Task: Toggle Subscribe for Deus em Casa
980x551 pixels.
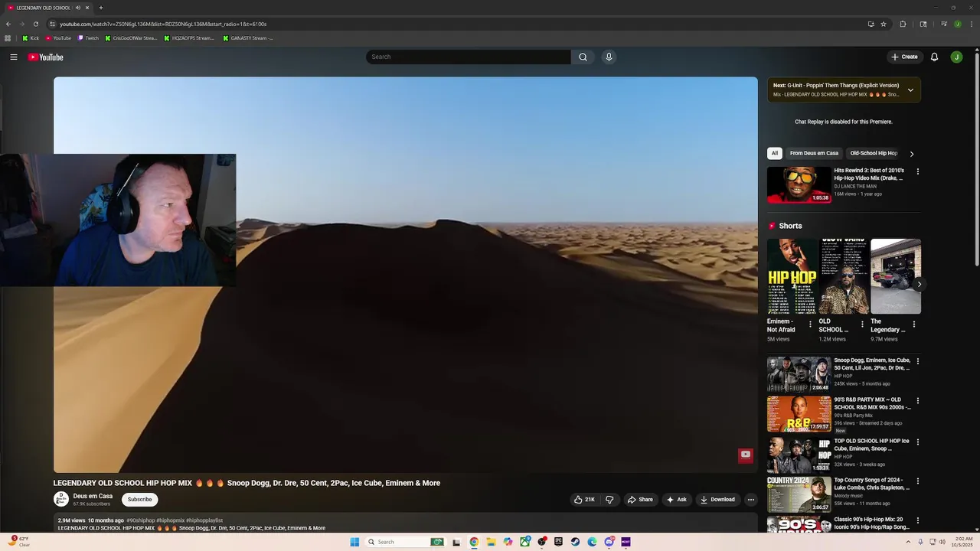Action: tap(139, 499)
